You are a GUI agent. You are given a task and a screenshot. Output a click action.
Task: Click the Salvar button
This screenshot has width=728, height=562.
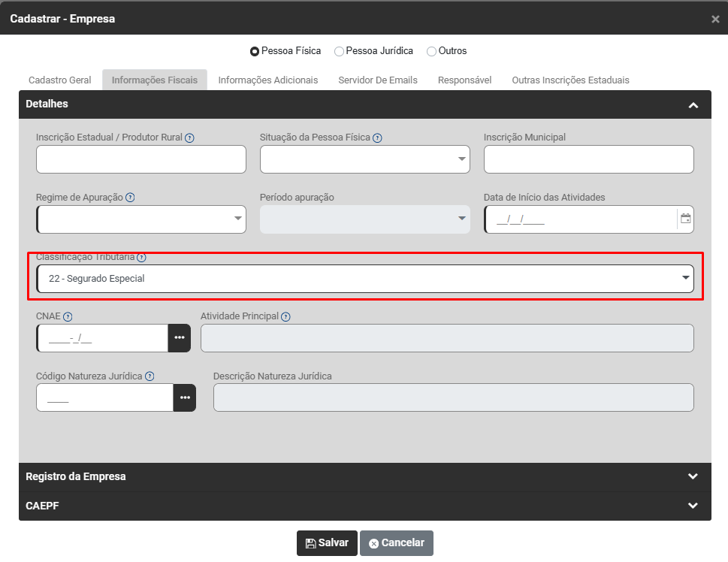[327, 543]
